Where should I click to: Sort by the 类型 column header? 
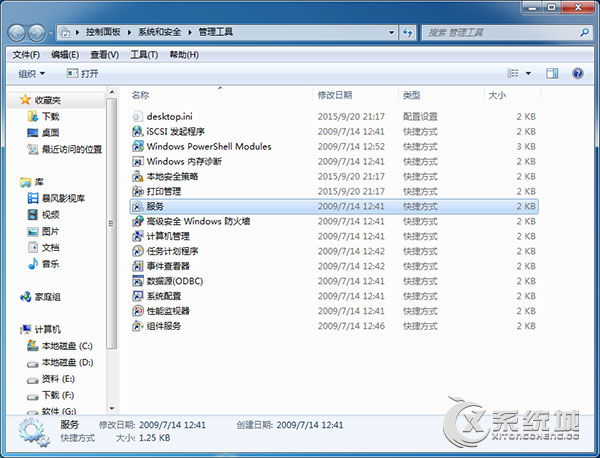coord(412,95)
